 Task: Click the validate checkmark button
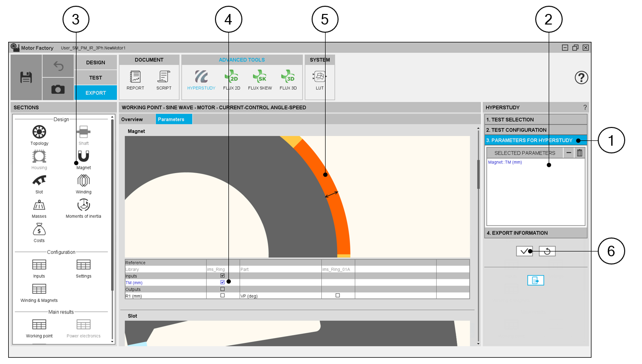[x=524, y=251]
